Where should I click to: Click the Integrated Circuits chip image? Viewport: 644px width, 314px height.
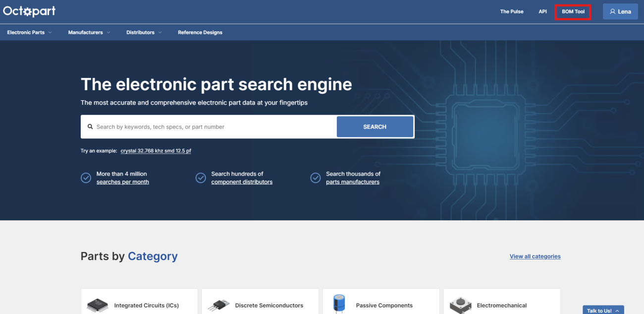click(x=98, y=305)
